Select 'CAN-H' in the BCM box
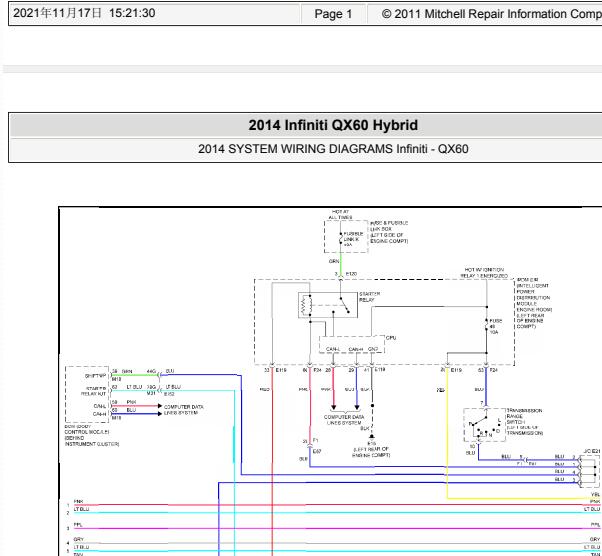The width and height of the screenshot is (602, 556). [100, 414]
